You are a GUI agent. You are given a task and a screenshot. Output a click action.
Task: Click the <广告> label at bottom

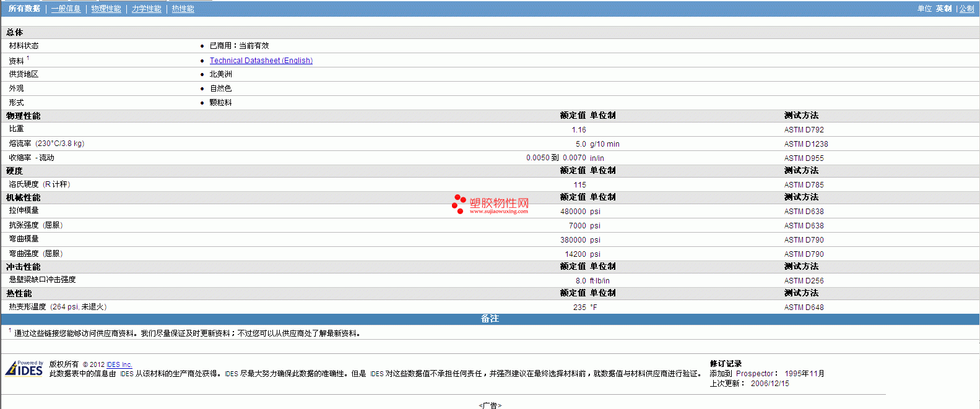[x=490, y=405]
